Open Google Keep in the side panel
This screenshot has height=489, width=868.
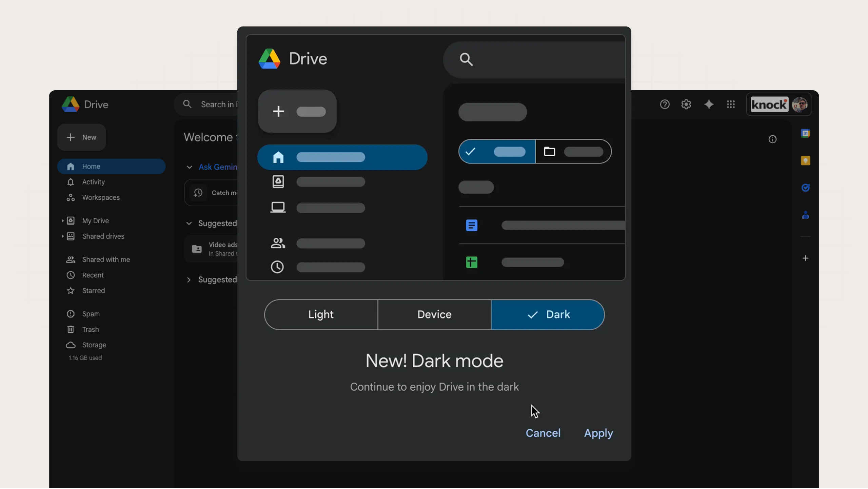point(806,160)
